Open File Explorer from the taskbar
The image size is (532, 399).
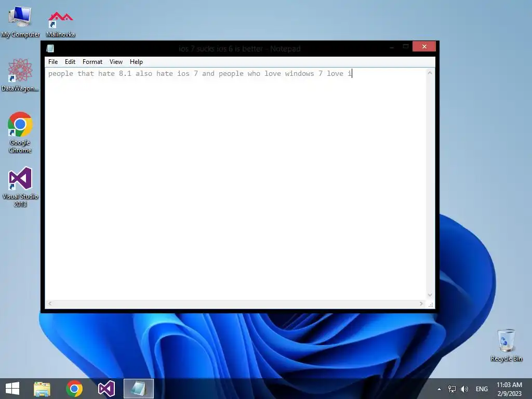point(42,389)
